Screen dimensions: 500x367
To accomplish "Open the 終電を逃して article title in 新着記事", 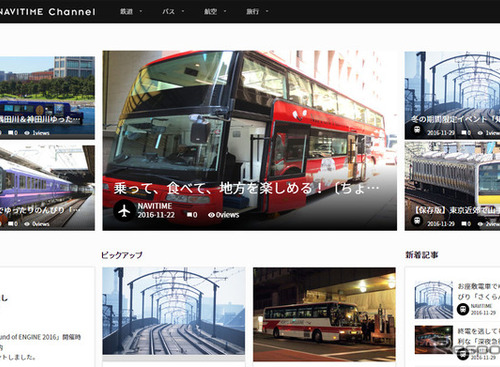I will tap(479, 336).
